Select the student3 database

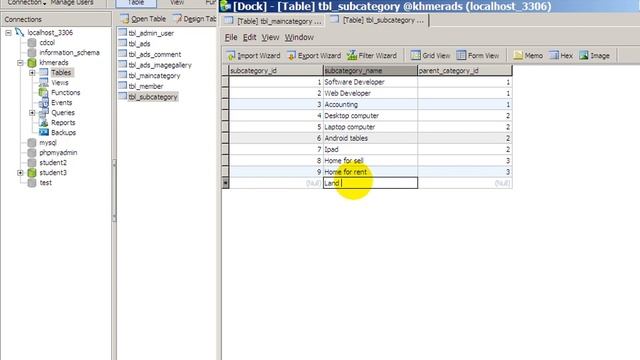[x=47, y=173]
